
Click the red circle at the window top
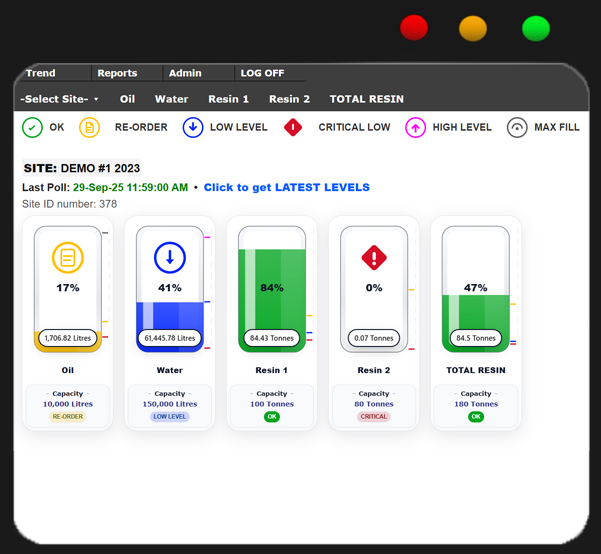pyautogui.click(x=414, y=28)
